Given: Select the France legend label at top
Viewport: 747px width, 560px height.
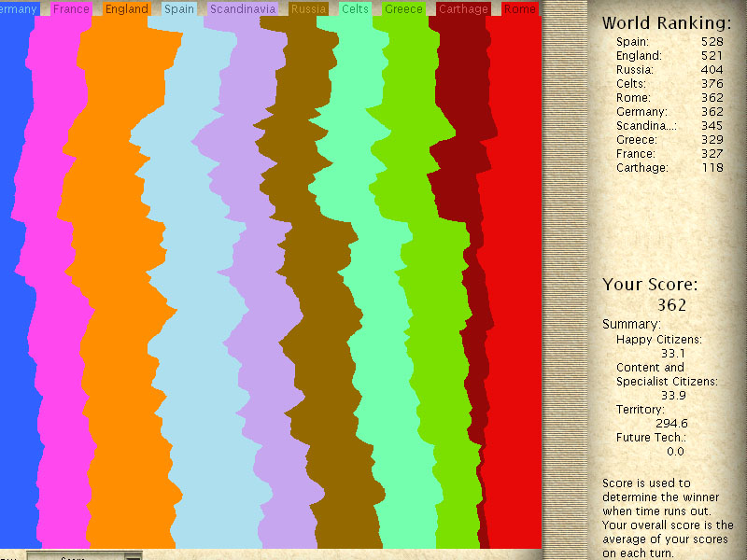Looking at the screenshot, I should [x=72, y=9].
